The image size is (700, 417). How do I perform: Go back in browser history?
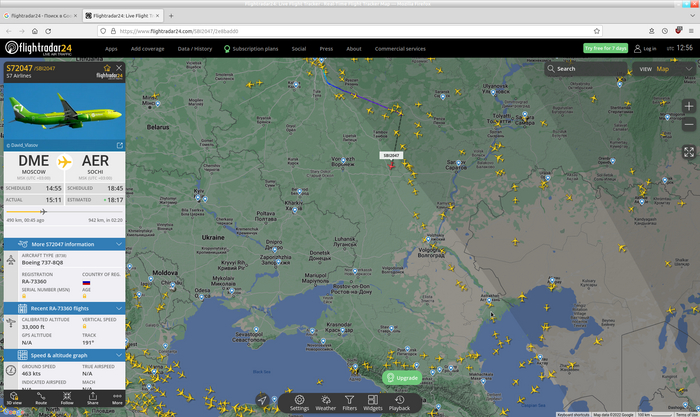point(9,31)
